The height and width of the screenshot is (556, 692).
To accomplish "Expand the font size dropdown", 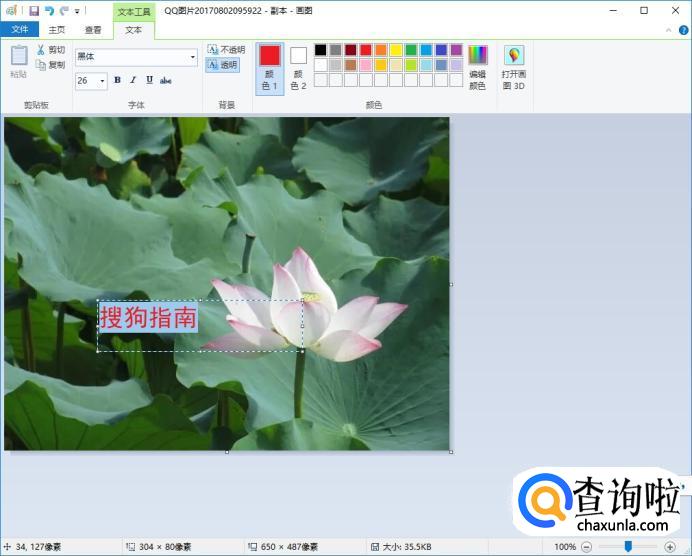I will (102, 81).
